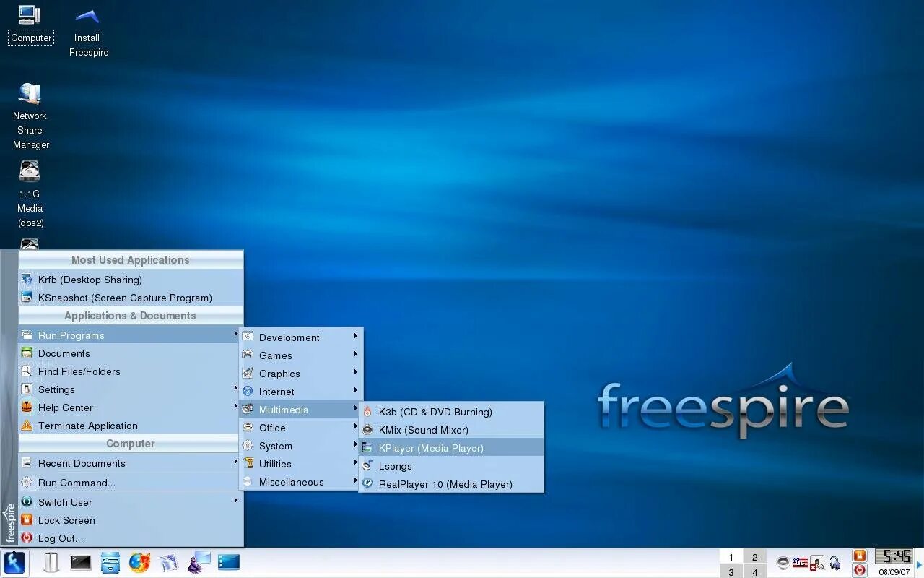Open the 1.1G Media (dos2) drive icon

30,194
